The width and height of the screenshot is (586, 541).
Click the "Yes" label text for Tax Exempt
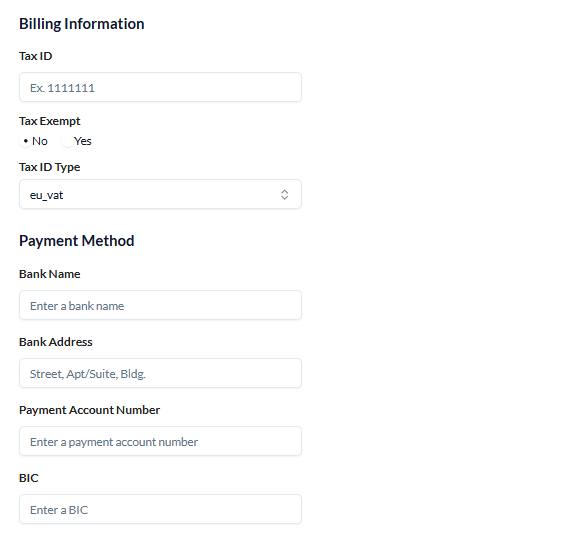tap(83, 141)
